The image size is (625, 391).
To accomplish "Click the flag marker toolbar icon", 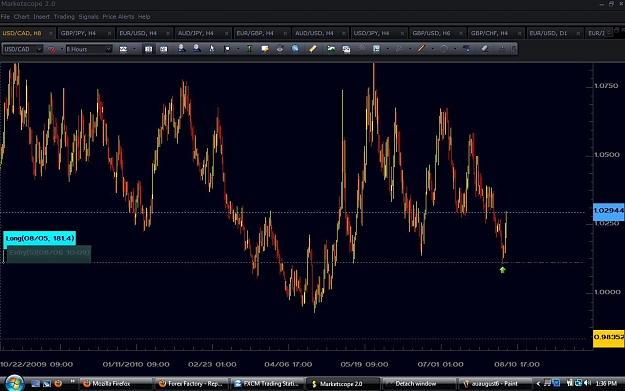I will (227, 49).
